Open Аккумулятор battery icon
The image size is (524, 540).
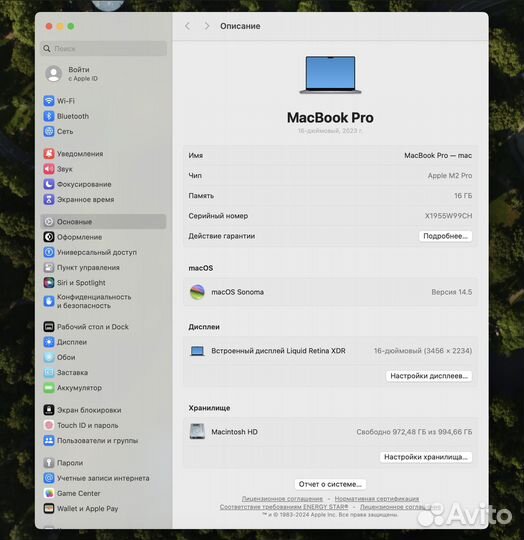point(49,388)
